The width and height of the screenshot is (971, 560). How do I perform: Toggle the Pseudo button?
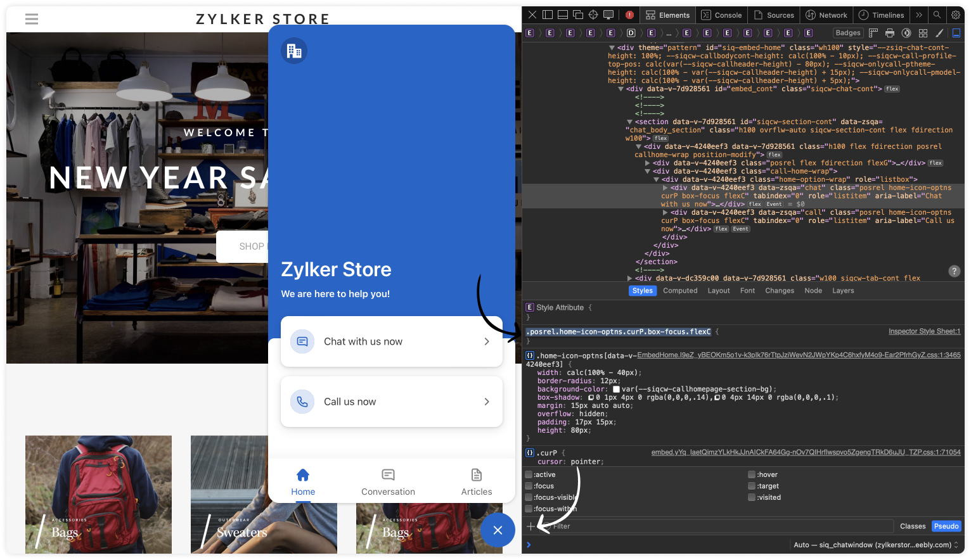coord(946,526)
